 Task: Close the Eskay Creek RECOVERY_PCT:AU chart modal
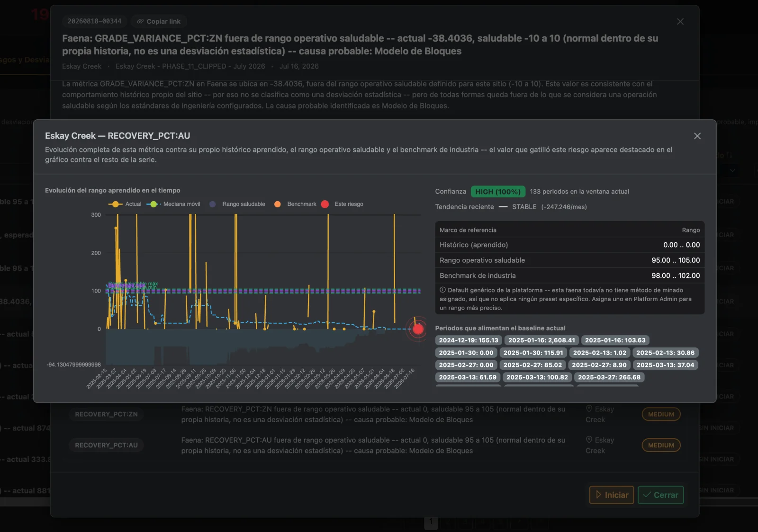click(x=697, y=136)
